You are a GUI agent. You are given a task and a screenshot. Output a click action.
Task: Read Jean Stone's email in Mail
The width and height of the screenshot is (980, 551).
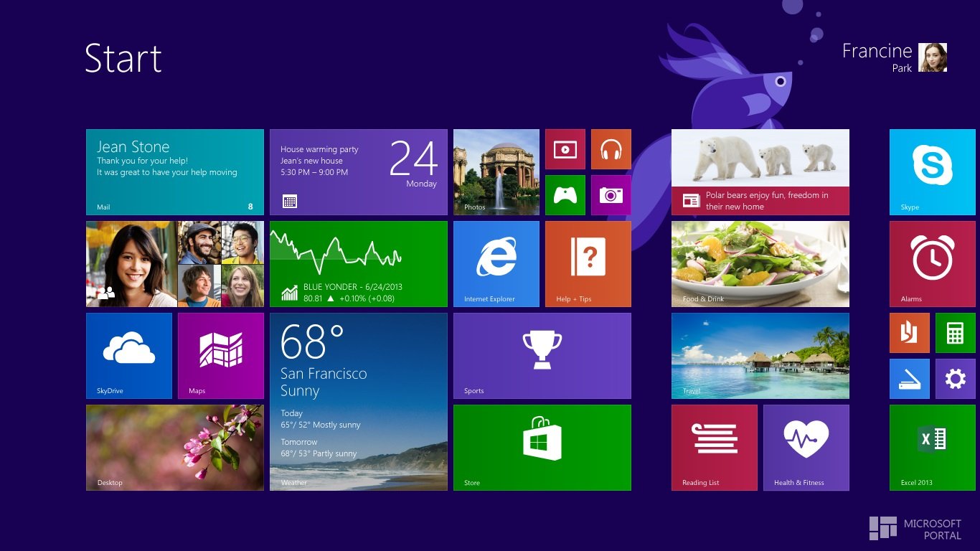174,171
